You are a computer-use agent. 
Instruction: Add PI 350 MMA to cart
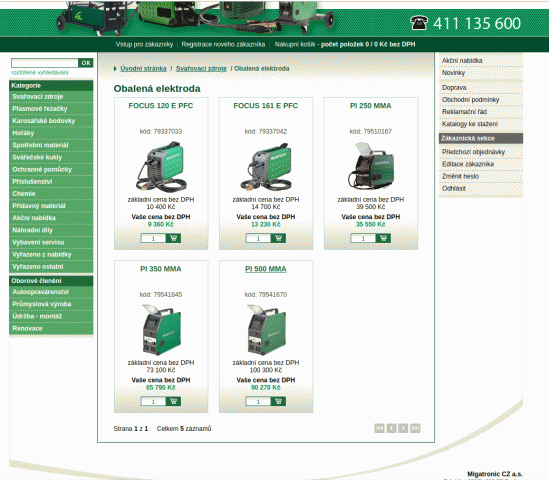[173, 401]
